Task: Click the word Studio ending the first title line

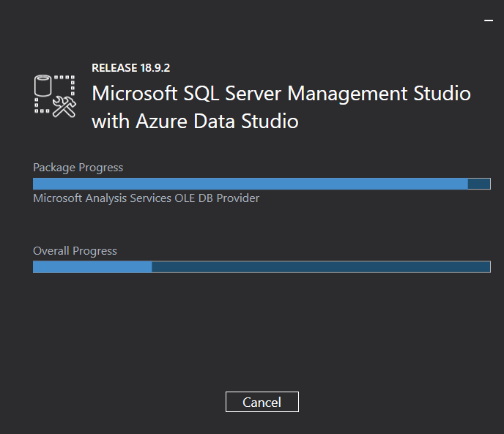Action: [x=442, y=93]
